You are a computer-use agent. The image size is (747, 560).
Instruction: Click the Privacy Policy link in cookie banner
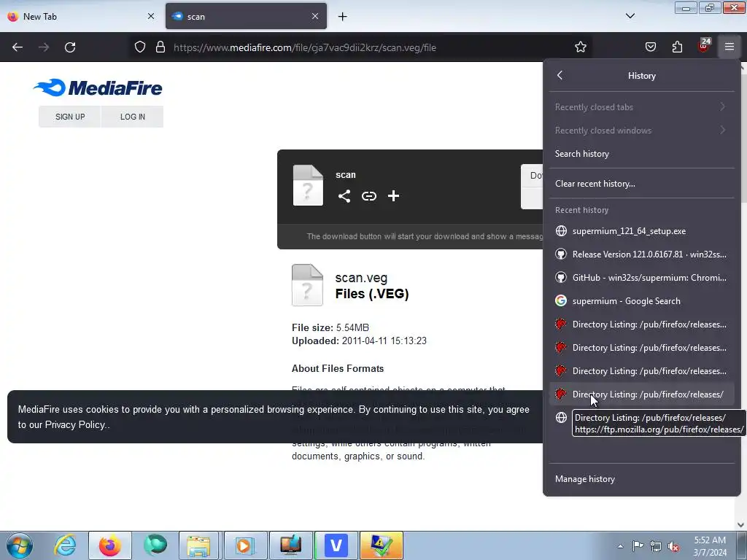tap(75, 425)
